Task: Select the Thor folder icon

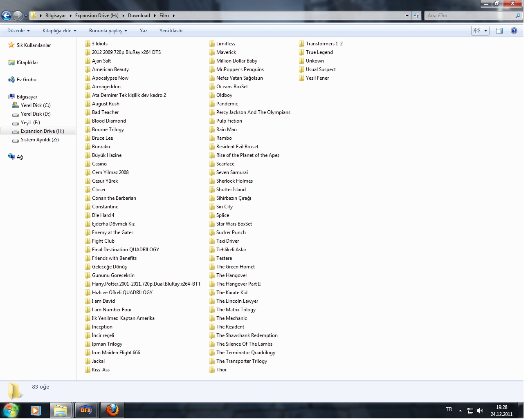Action: pos(212,370)
